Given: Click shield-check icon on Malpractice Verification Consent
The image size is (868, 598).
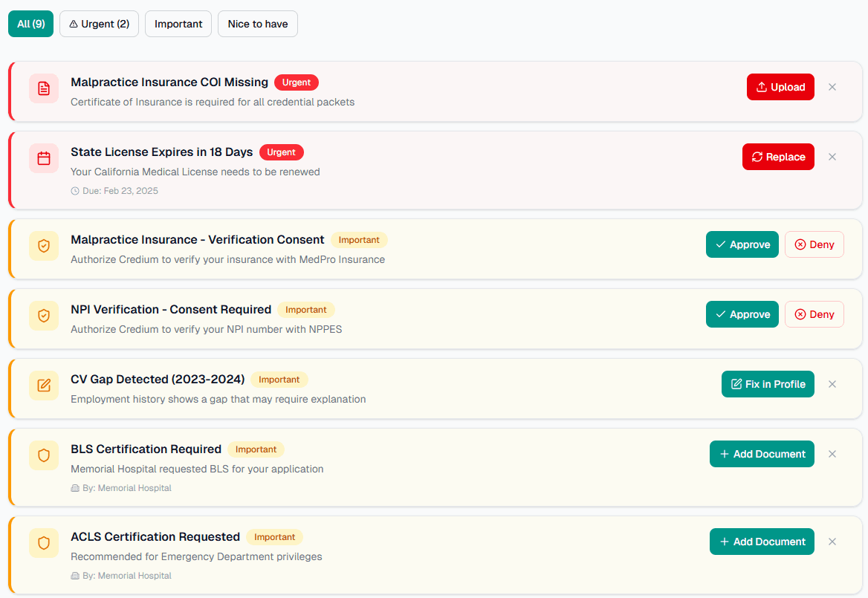Looking at the screenshot, I should pos(44,246).
